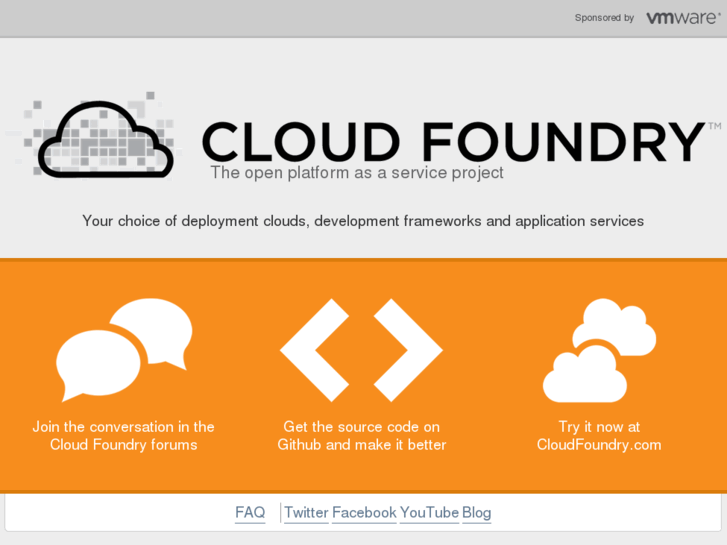Open the Github source code link text

pos(362,436)
